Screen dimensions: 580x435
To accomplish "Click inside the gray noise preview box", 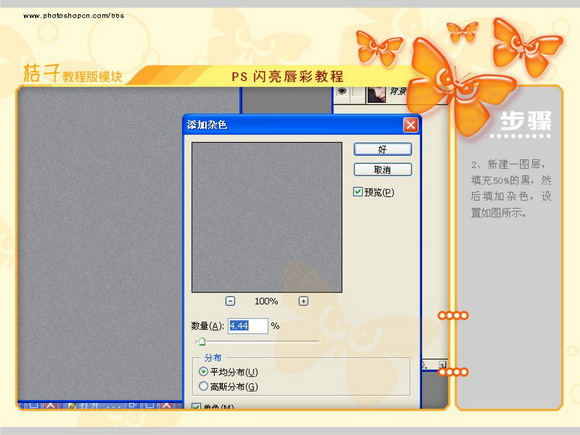I will [x=267, y=218].
